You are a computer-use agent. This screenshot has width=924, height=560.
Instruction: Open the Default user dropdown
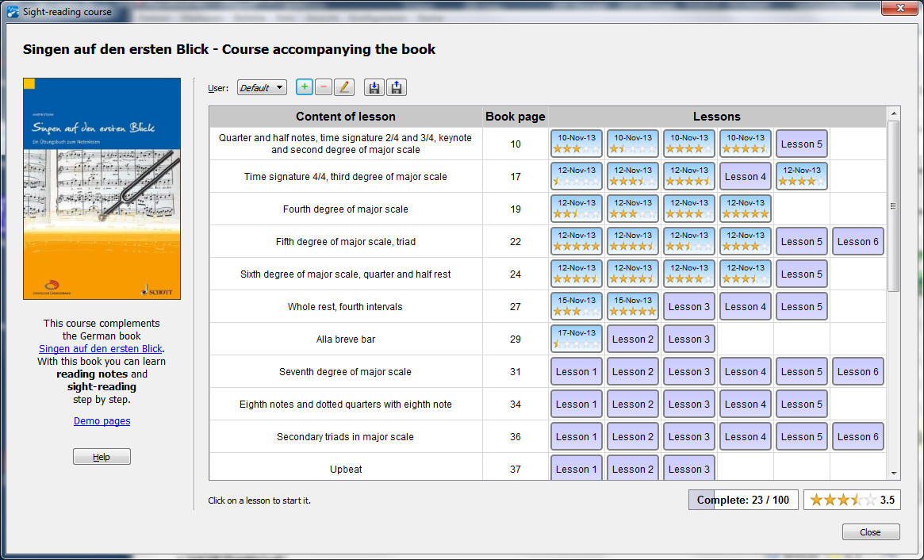point(262,87)
